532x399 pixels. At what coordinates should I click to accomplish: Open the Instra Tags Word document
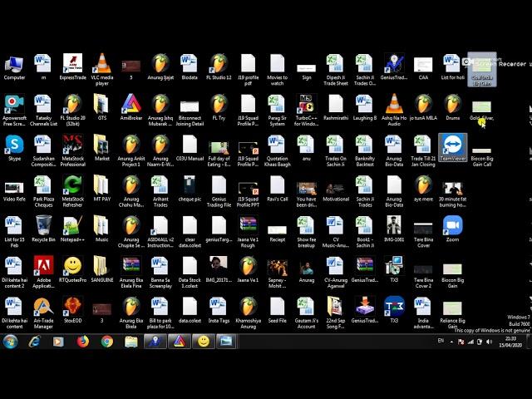pos(219,310)
